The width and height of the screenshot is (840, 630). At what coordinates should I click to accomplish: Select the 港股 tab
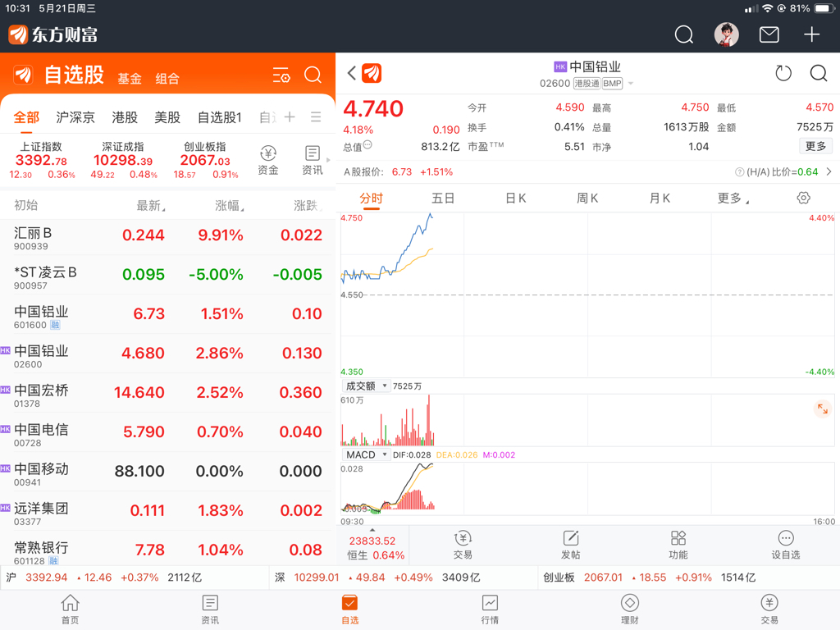(125, 117)
